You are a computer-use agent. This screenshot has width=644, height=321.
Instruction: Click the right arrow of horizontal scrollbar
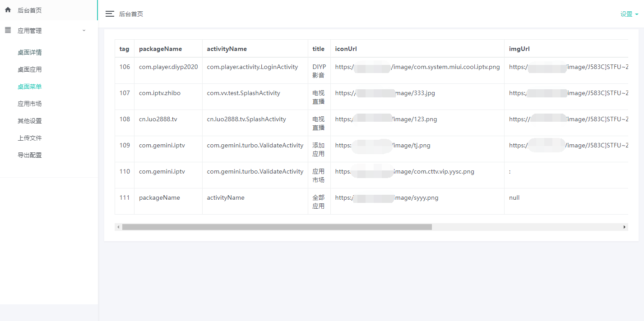pyautogui.click(x=625, y=227)
